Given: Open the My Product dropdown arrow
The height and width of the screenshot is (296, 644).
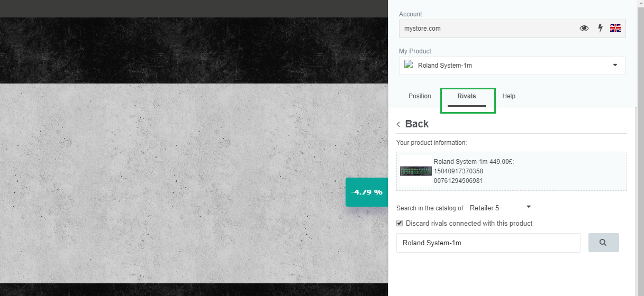Looking at the screenshot, I should 615,65.
